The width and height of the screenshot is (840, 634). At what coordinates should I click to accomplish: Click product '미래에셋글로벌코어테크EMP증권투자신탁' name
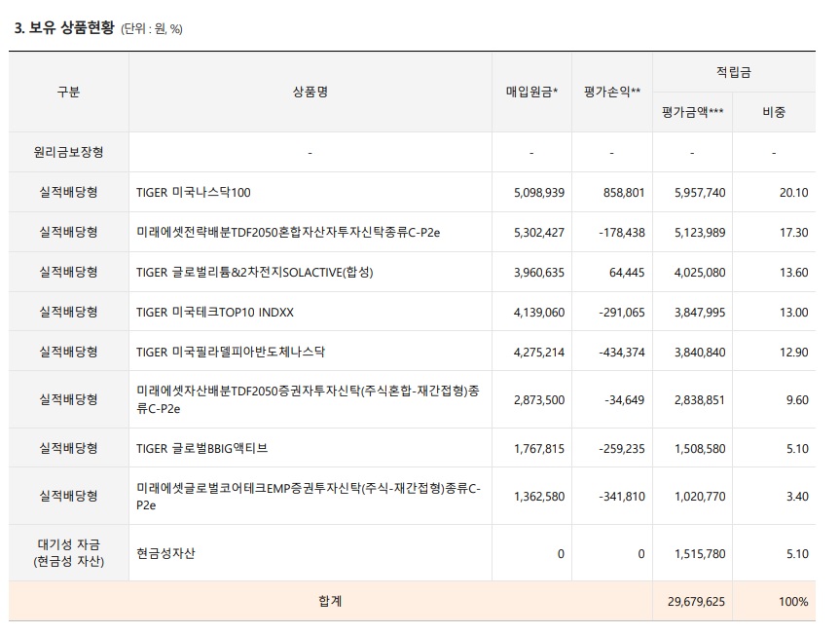click(309, 497)
